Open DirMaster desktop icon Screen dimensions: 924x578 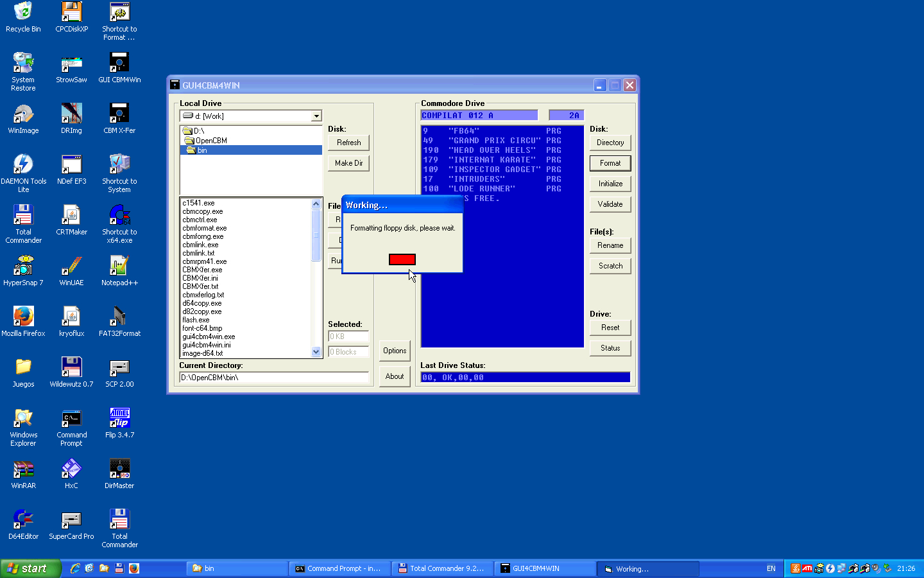[119, 474]
